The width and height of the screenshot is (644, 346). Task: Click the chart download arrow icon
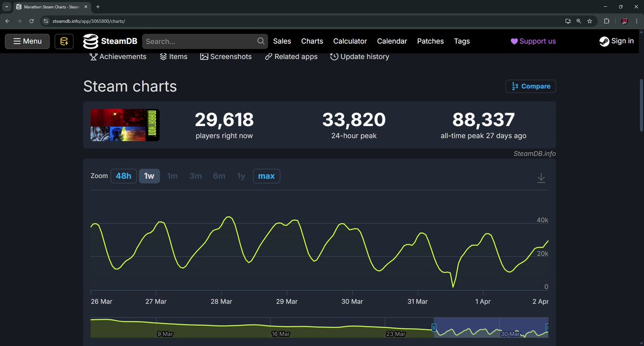[x=541, y=178]
